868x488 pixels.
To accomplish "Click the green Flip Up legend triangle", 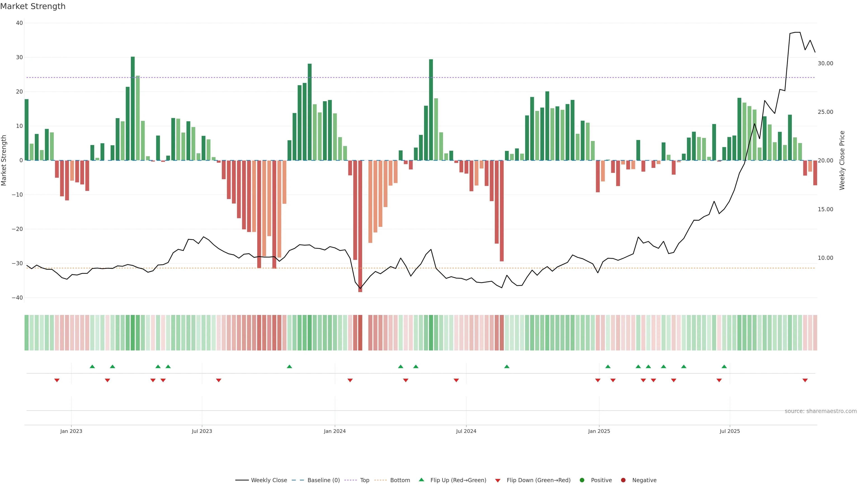I will 421,480.
